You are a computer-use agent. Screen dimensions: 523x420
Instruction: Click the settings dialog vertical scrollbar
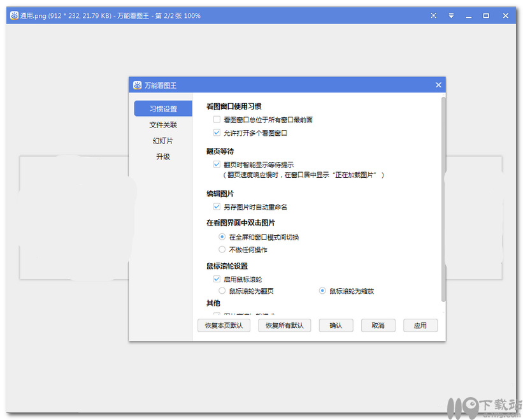443,199
